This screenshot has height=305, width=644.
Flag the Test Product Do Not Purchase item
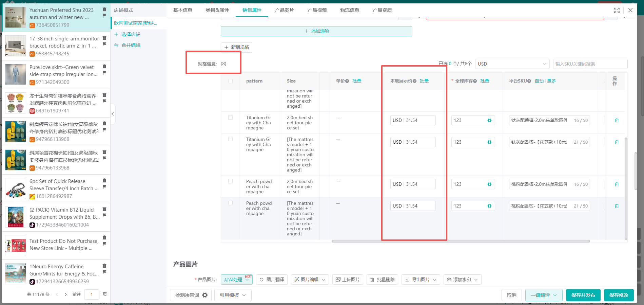(104, 244)
